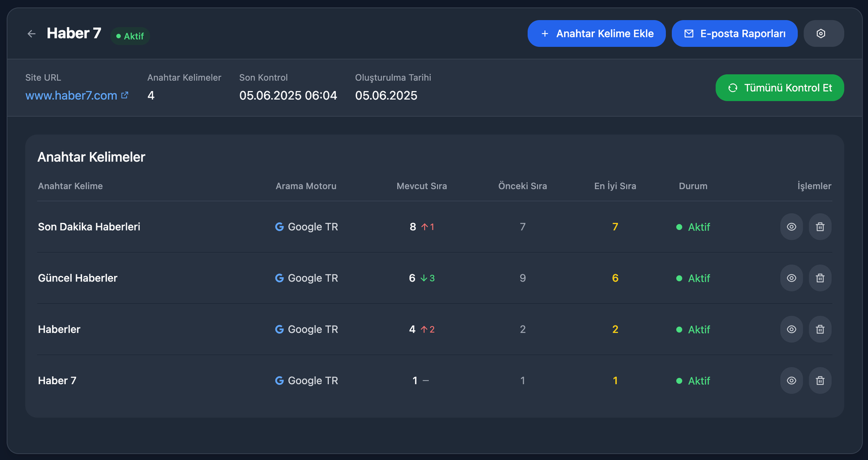The image size is (868, 460).
Task: Click Son Kontrol value 05.06.2025 06:04
Action: coord(288,95)
